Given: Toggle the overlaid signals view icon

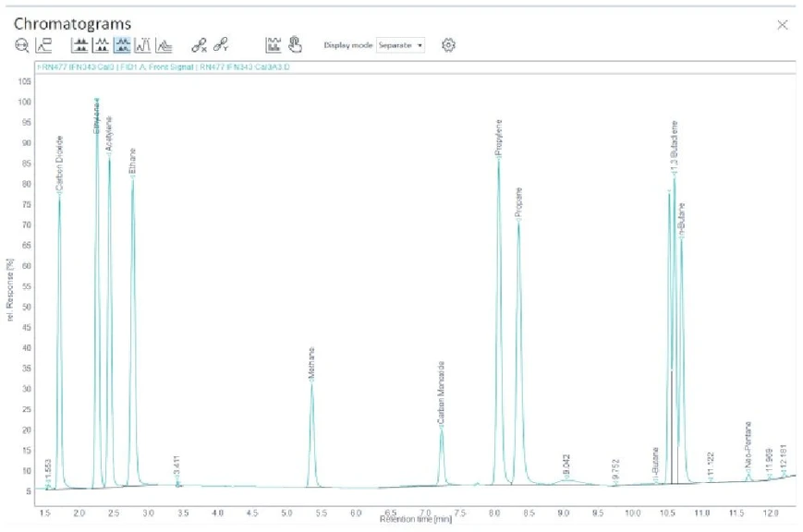Looking at the screenshot, I should pos(164,45).
